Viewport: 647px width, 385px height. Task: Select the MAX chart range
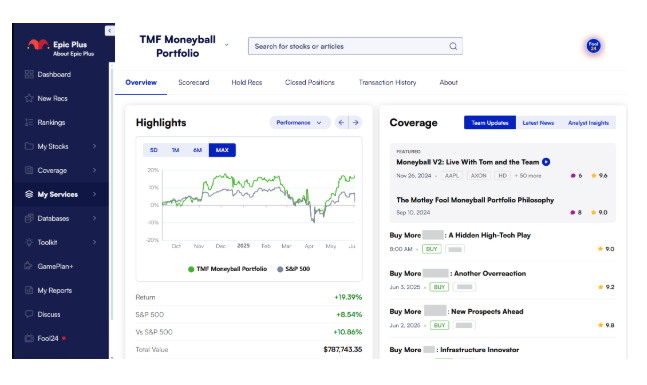[x=222, y=150]
